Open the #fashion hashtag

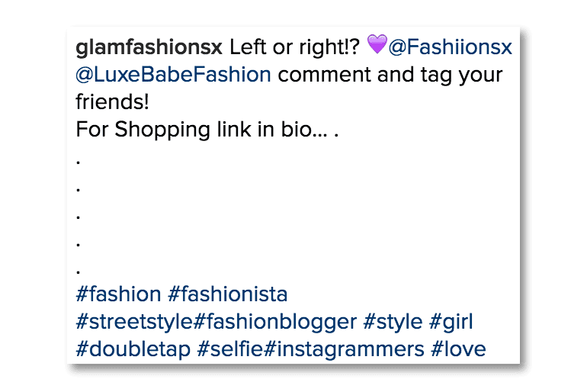click(118, 294)
